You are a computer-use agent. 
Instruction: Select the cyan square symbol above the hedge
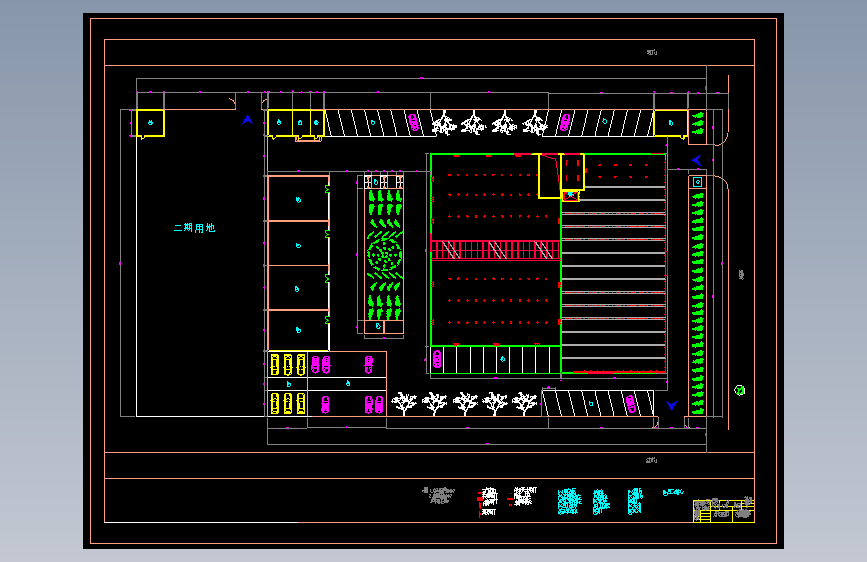tap(697, 182)
